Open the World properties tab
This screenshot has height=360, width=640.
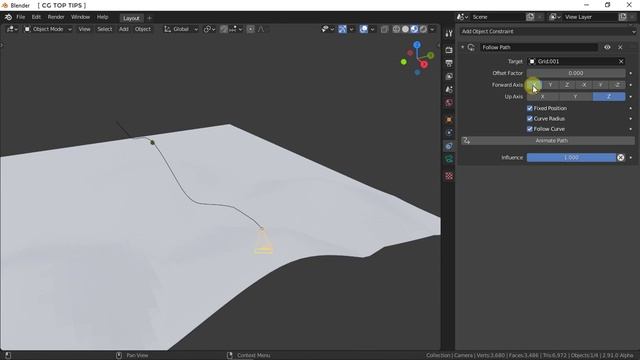click(x=449, y=102)
